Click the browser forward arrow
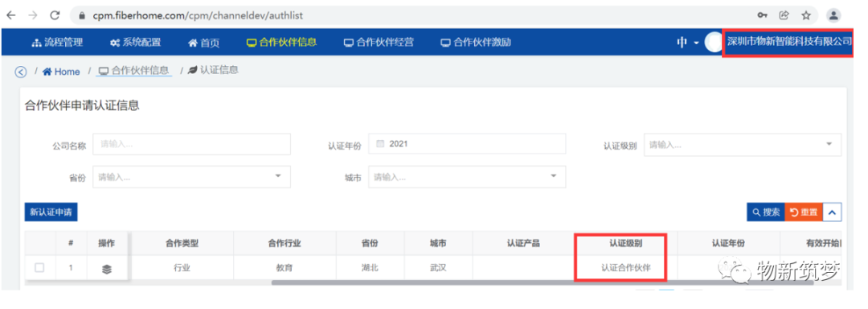The width and height of the screenshot is (868, 309). [x=33, y=15]
